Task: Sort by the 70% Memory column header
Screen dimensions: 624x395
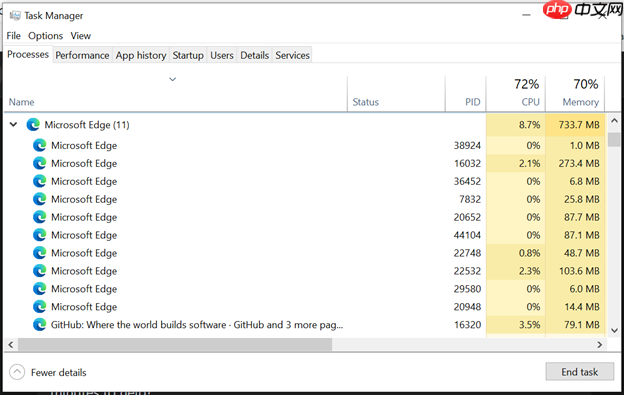Action: pos(575,94)
